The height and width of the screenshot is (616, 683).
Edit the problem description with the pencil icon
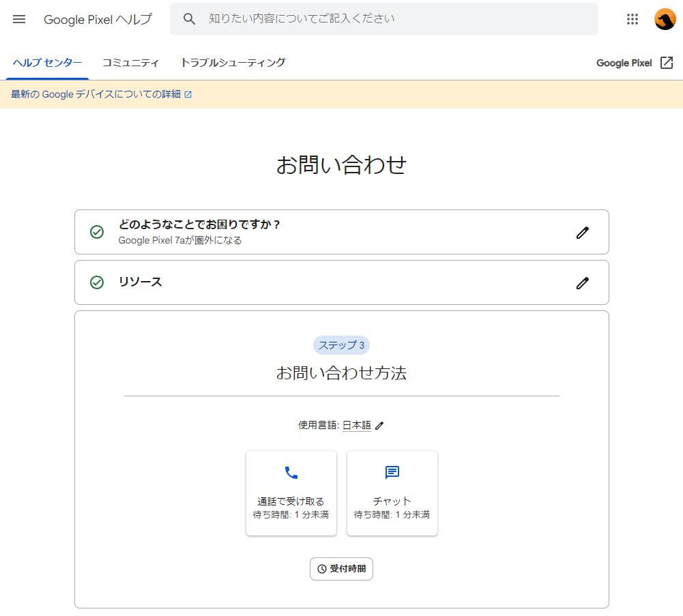coord(582,233)
